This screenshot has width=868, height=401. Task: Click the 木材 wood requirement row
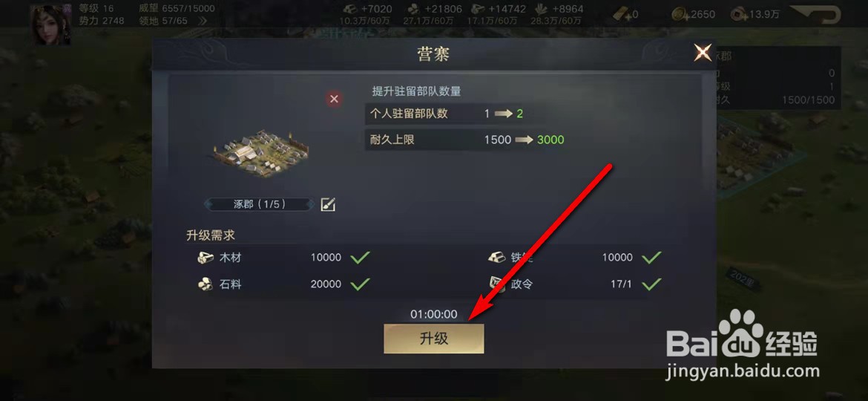[283, 258]
